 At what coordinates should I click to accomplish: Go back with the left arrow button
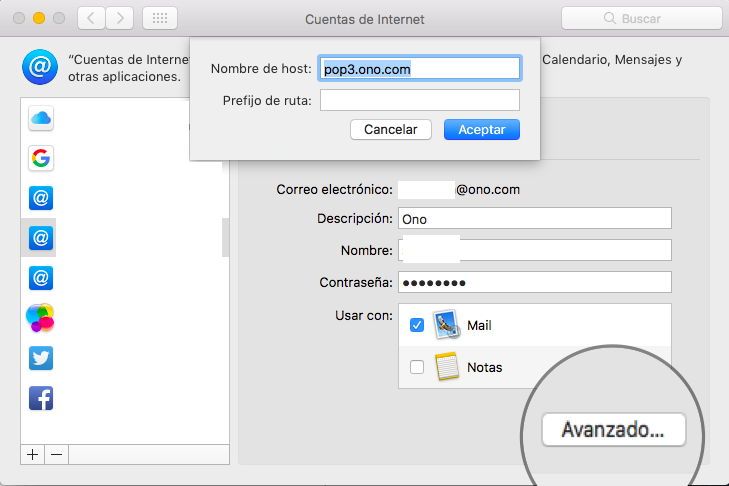tap(91, 18)
